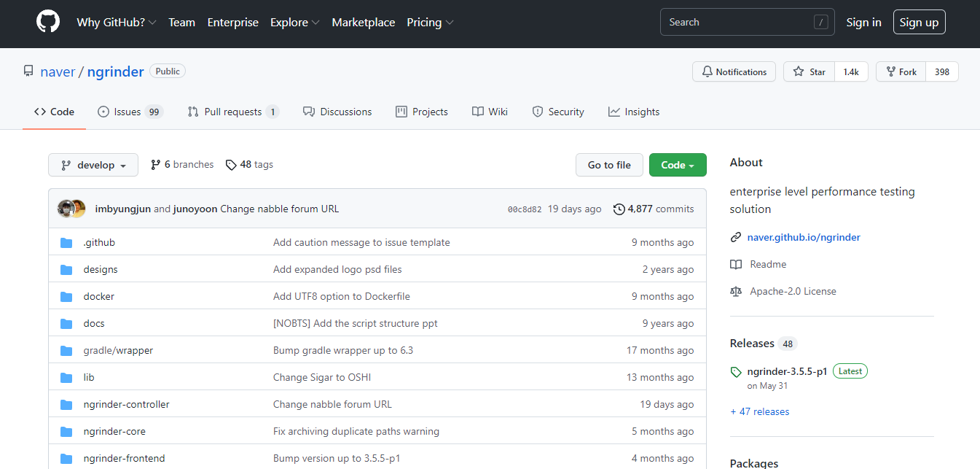
Task: Click the Marketplace menu item
Action: (x=364, y=23)
